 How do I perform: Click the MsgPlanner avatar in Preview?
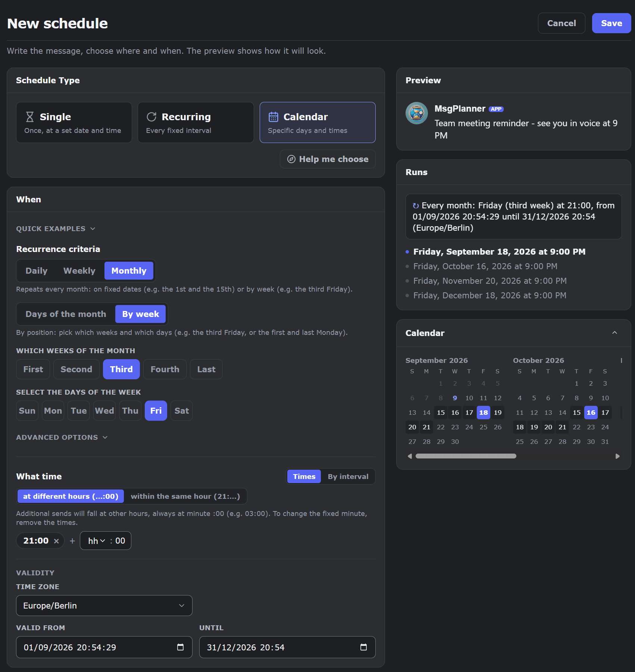coord(417,113)
